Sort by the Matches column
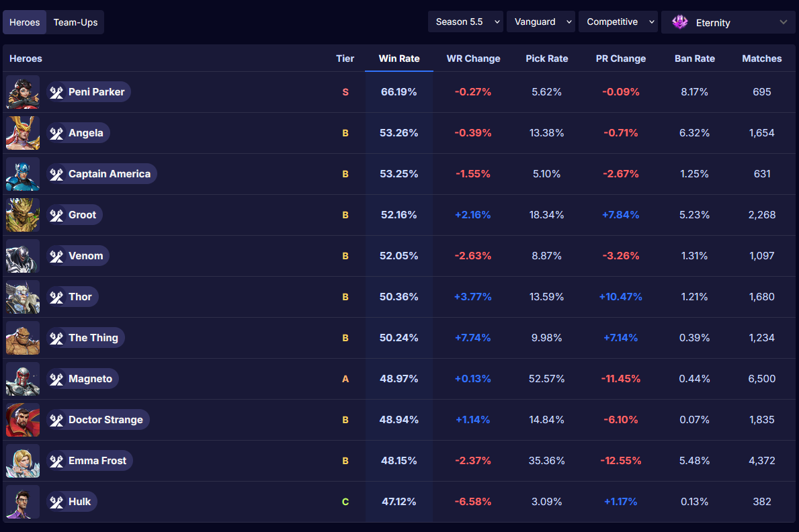This screenshot has width=799, height=532. tap(762, 58)
